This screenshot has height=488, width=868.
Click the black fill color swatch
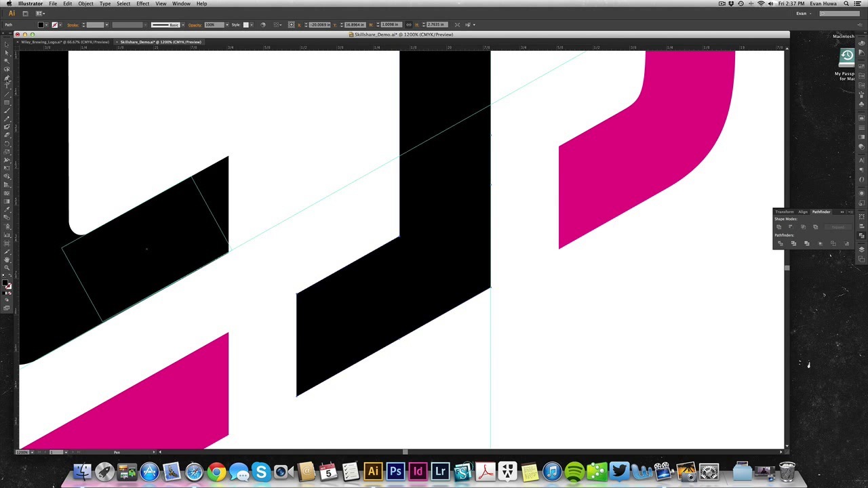pyautogui.click(x=41, y=25)
